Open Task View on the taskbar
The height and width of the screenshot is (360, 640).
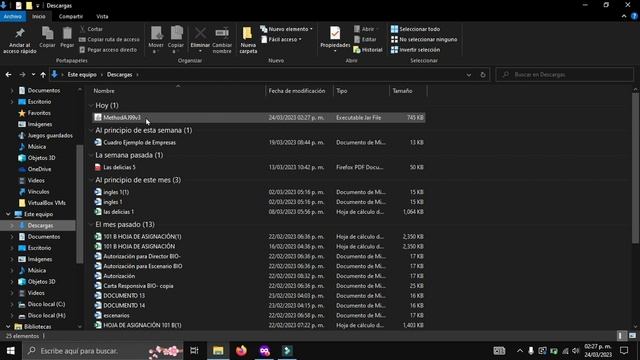[x=194, y=351]
